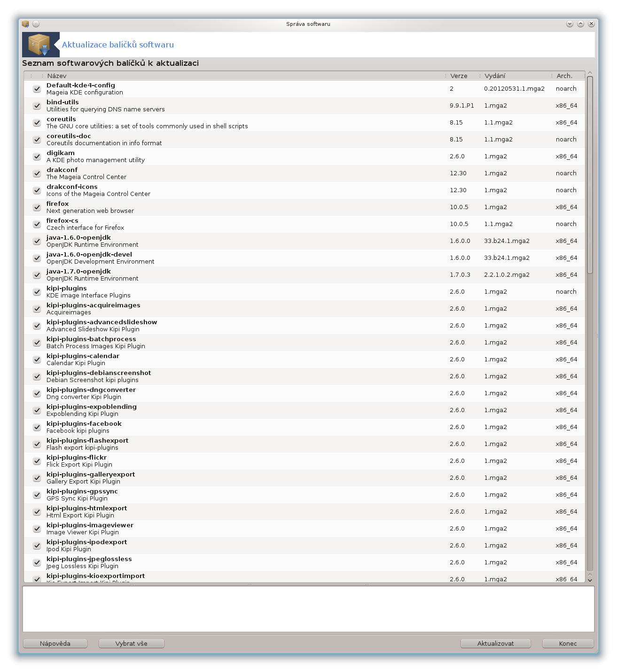Viewport: 617px width, 672px height.
Task: Sort list by the Vydání column header
Action: click(515, 76)
